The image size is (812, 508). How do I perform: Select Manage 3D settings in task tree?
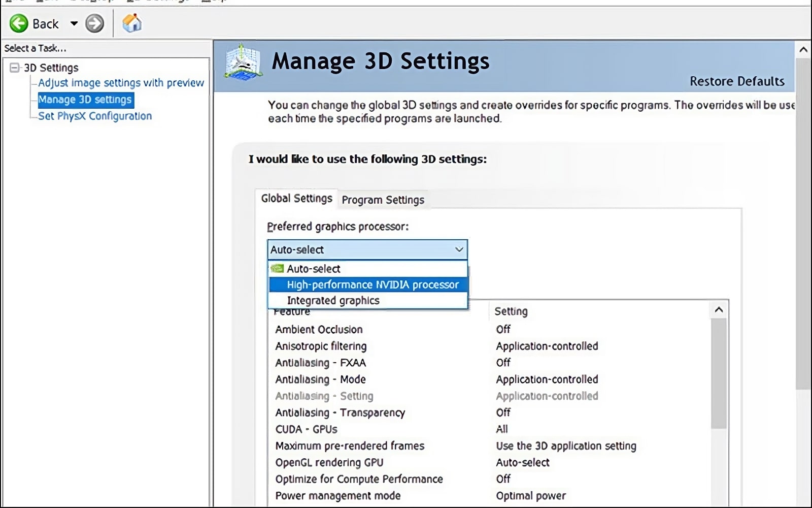tap(85, 100)
